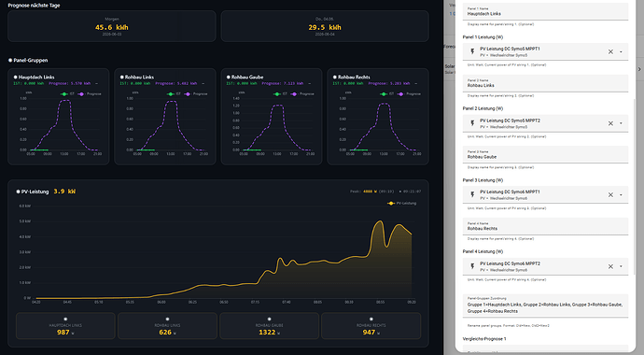Viewport: 644px width, 355px height.
Task: Click the 'Rename panel groups' helper text
Action: point(509,325)
